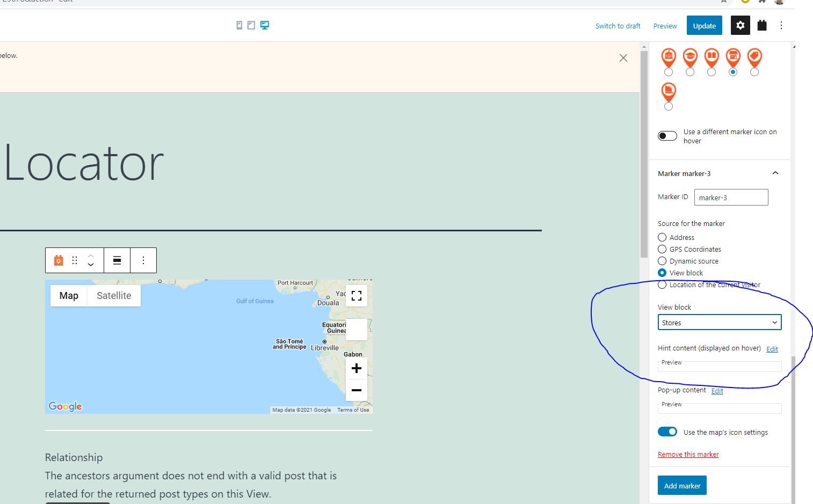Select Dynamic source radio option
813x504 pixels.
click(662, 261)
